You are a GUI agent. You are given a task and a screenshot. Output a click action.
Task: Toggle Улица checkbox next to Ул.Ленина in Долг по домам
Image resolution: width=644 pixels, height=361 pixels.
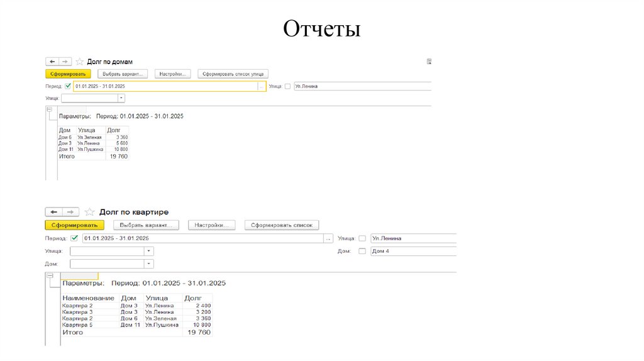tap(287, 86)
